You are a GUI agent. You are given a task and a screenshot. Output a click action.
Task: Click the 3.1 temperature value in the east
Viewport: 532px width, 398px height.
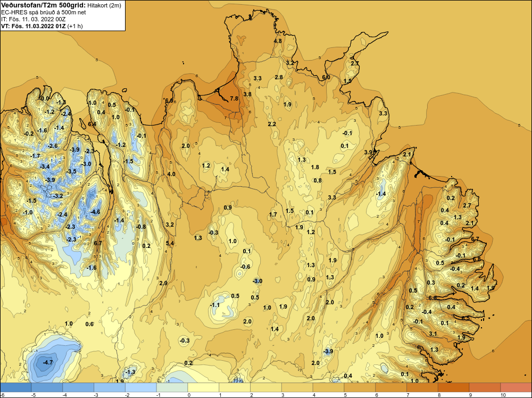point(433,334)
